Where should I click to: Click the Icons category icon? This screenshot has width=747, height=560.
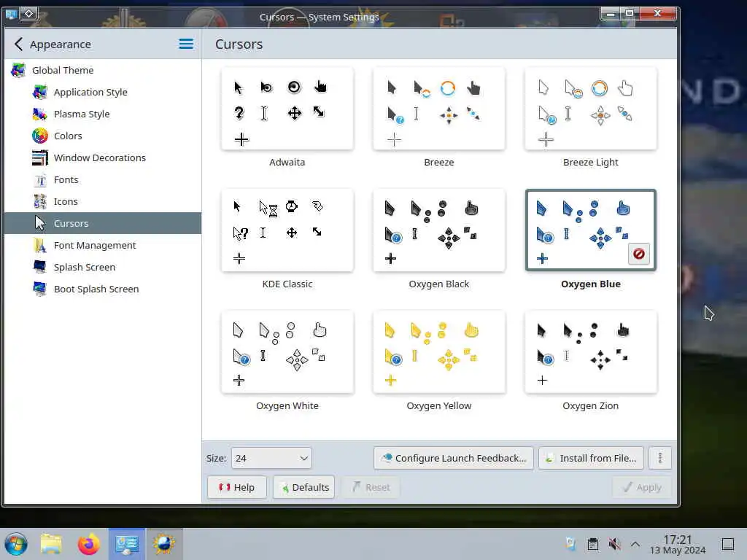pyautogui.click(x=40, y=201)
